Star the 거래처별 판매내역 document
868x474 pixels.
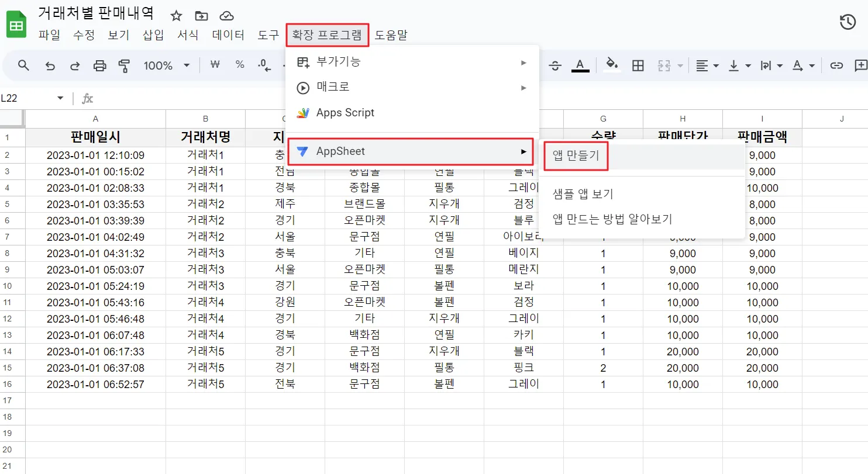(176, 16)
